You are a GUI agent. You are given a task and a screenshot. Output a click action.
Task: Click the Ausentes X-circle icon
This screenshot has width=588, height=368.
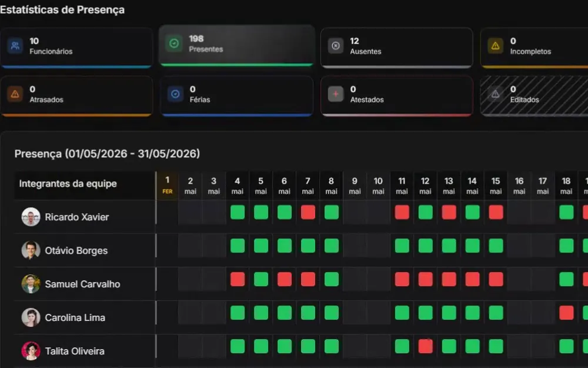tap(336, 46)
